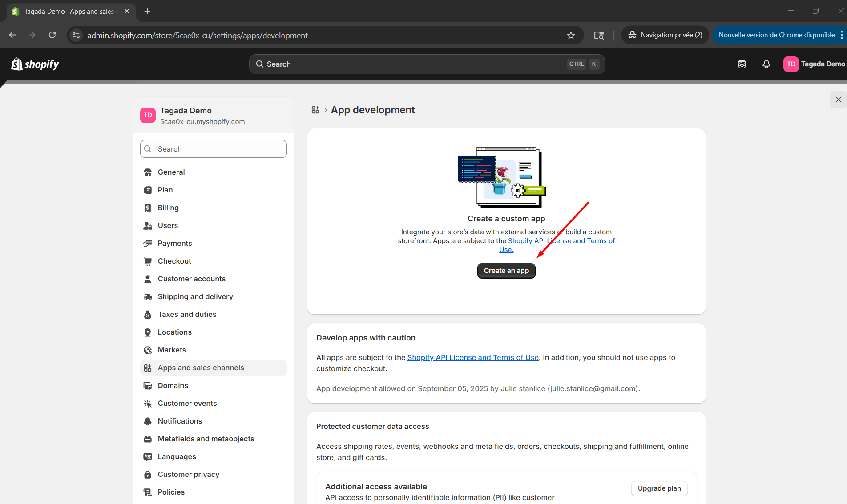Click the Markets globe icon

(x=148, y=350)
